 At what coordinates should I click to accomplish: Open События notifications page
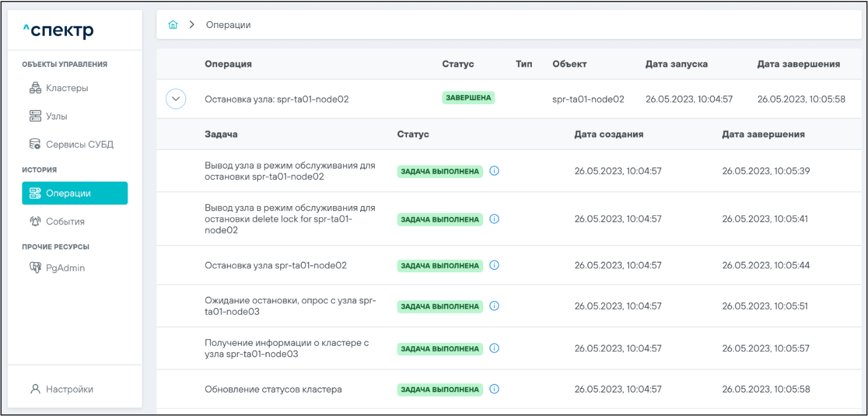coord(65,221)
